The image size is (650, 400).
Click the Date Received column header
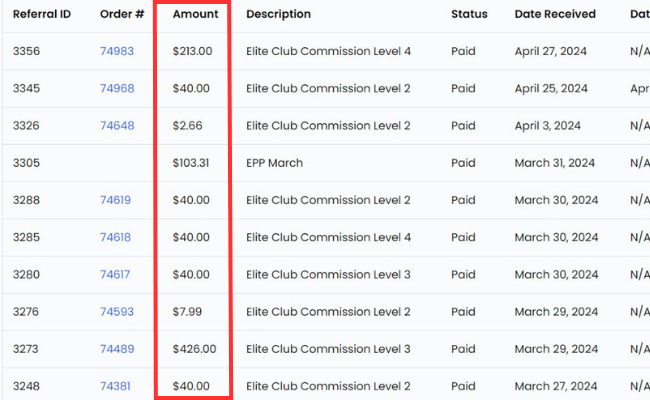pyautogui.click(x=555, y=14)
